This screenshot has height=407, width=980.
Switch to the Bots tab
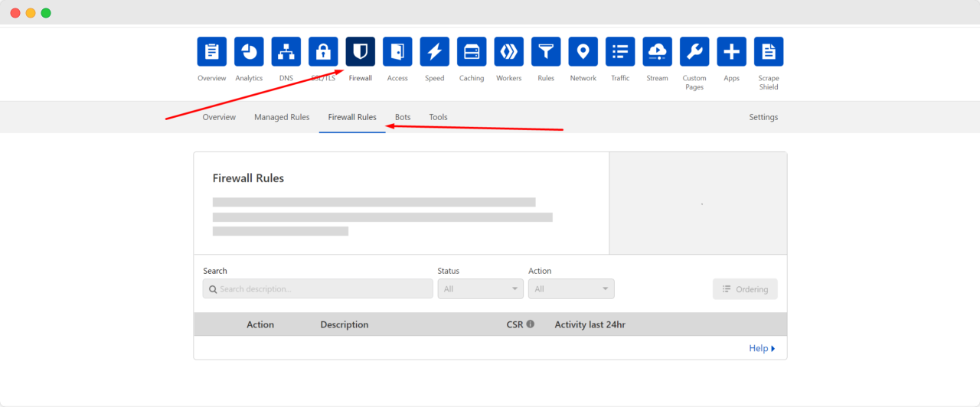click(403, 117)
